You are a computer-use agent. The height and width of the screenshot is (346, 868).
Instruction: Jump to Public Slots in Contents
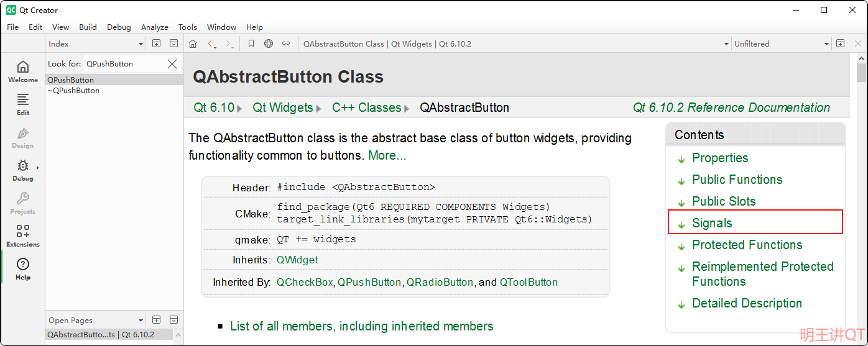click(724, 201)
